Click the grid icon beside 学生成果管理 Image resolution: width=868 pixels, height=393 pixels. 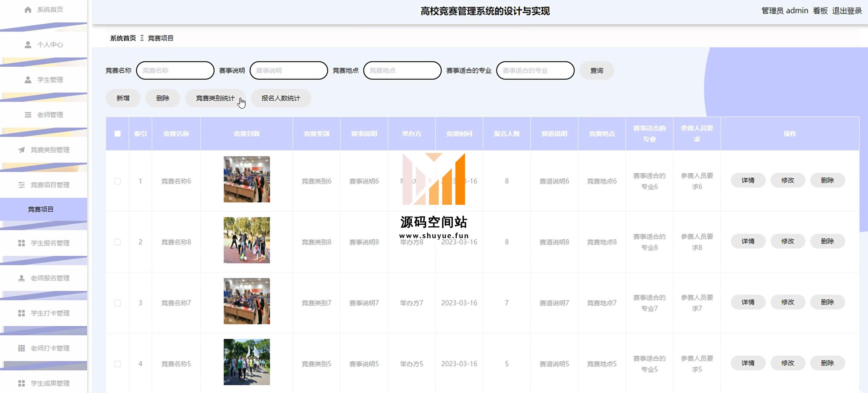(22, 383)
